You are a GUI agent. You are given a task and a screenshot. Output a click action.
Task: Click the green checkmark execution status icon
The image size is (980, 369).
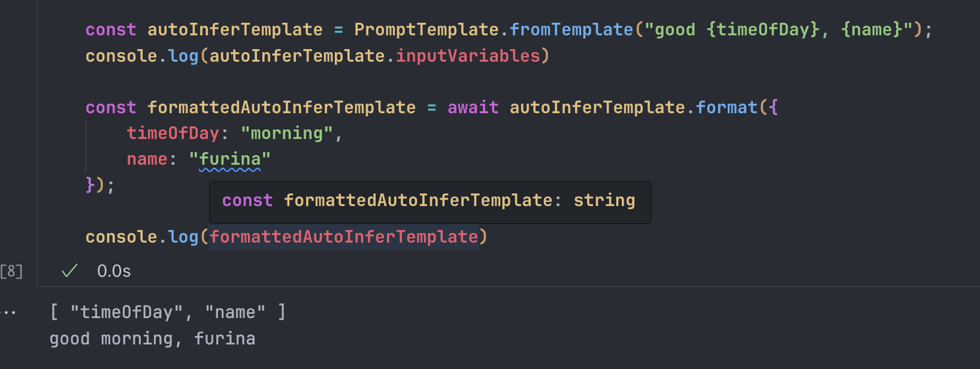[69, 271]
